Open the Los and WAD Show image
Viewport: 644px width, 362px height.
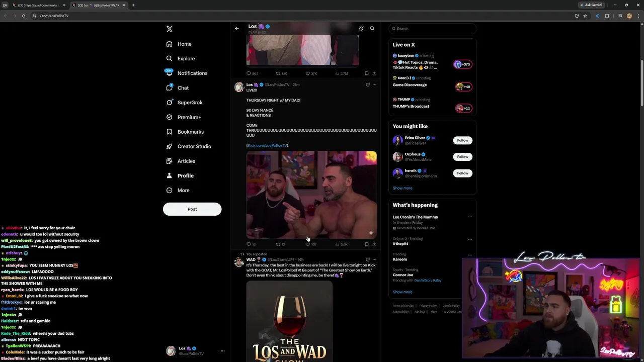[289, 321]
